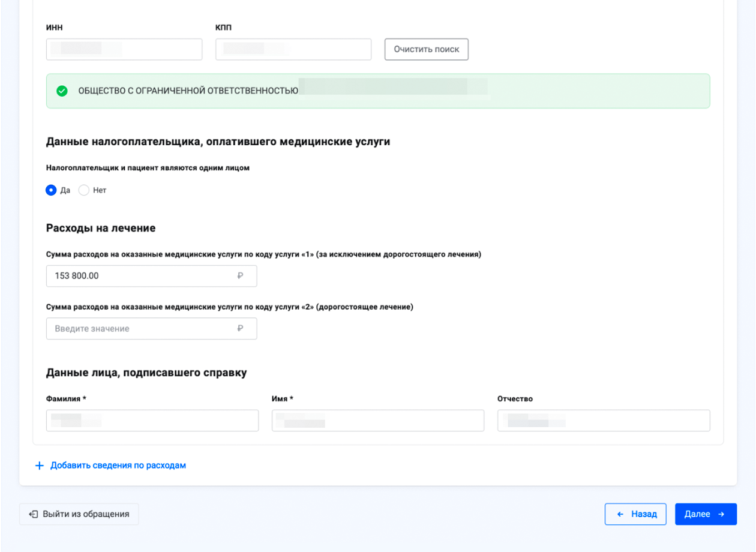Proceed with the Далее button
Screen dimensions: 756x552
pyautogui.click(x=706, y=514)
